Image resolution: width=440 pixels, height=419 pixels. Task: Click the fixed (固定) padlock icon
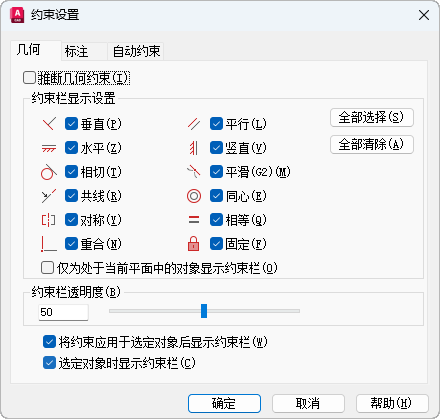(194, 244)
